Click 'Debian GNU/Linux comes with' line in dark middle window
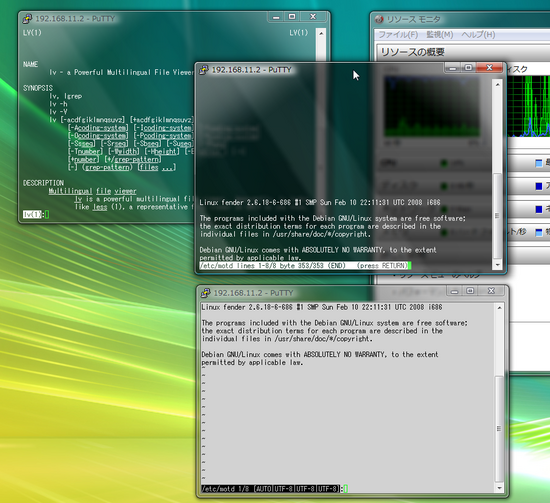550x503 pixels. tap(318, 250)
